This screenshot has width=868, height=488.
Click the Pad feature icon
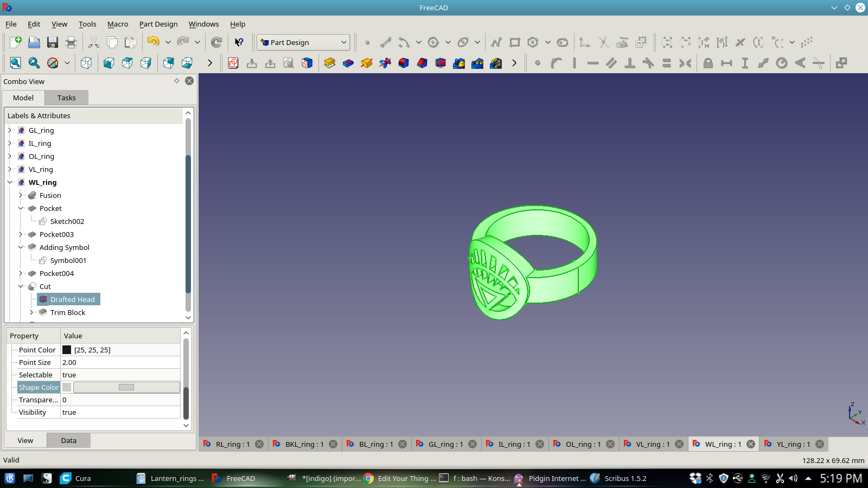330,63
